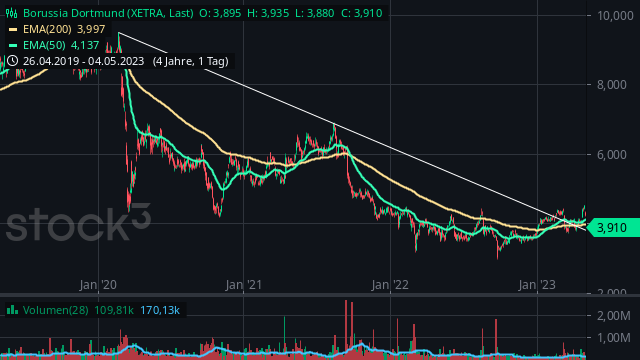Click the EMA(50) value 4,137
This screenshot has height=360, width=640.
click(x=85, y=45)
